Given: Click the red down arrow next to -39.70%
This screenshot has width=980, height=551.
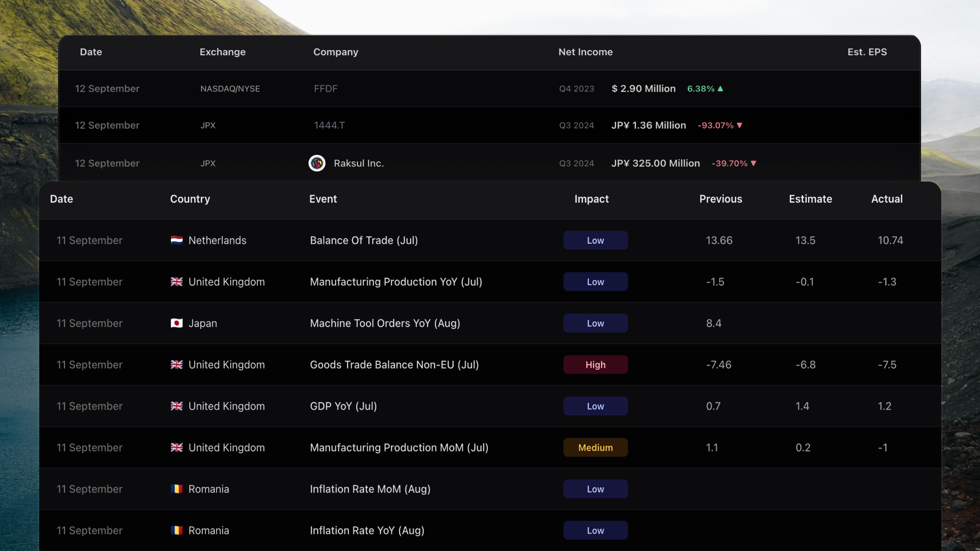Looking at the screenshot, I should coord(753,163).
